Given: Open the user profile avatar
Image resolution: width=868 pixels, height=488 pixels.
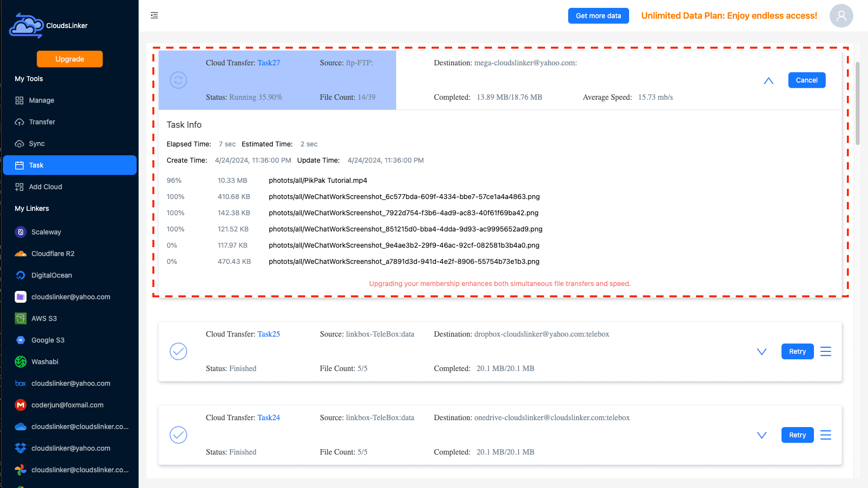Looking at the screenshot, I should tap(841, 16).
